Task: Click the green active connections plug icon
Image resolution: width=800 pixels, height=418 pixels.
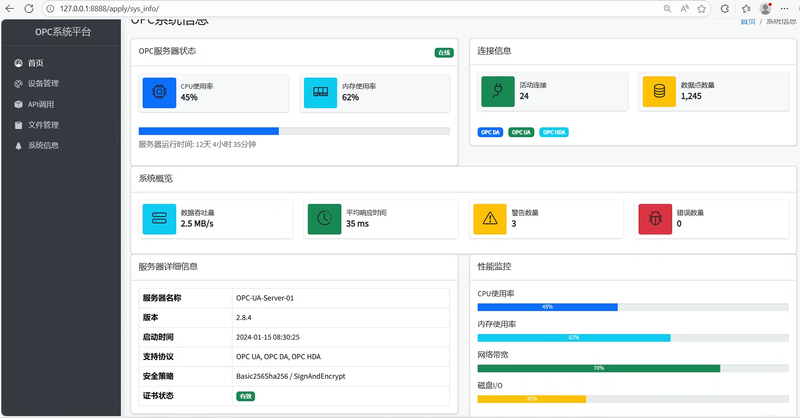Action: click(x=497, y=92)
